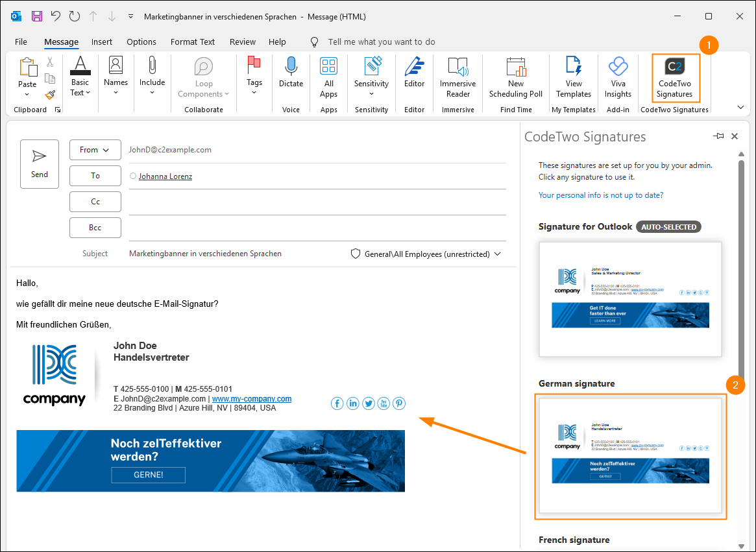Click the Subject field text
Image resolution: width=756 pixels, height=552 pixels.
(206, 254)
